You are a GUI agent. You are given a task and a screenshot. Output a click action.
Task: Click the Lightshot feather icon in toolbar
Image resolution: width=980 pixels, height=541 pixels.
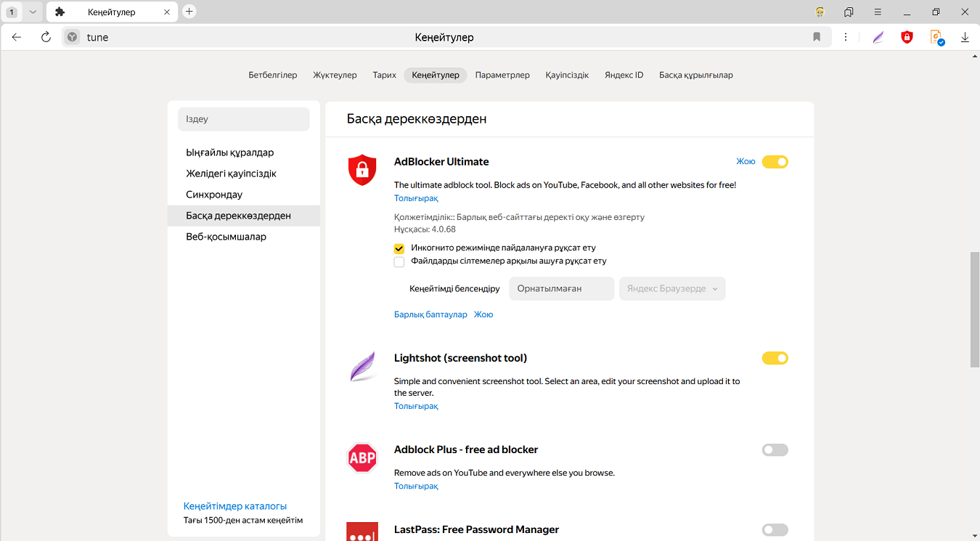878,37
